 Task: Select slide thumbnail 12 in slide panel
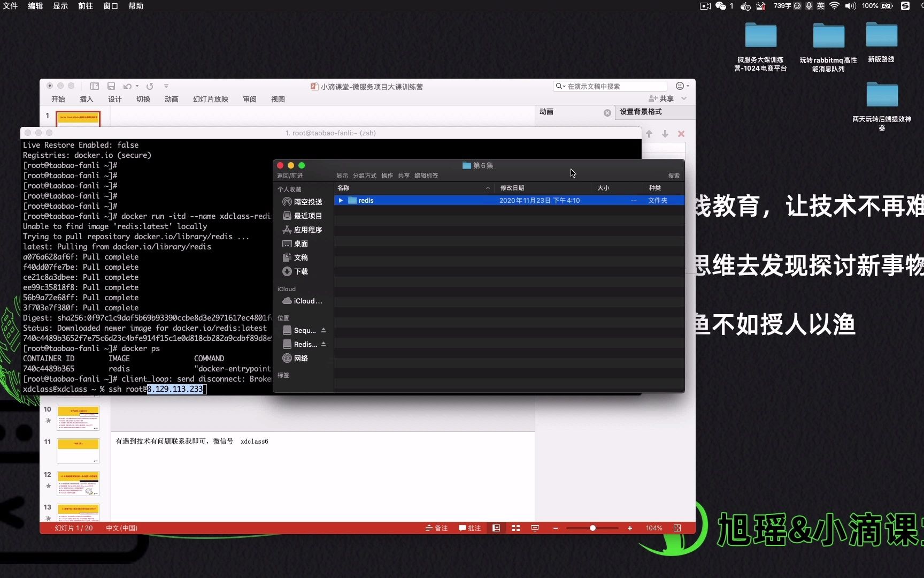pyautogui.click(x=78, y=483)
